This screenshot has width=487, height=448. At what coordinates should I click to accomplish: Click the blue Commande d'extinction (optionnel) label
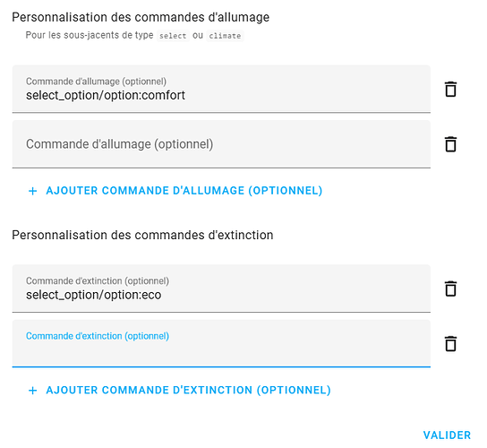pyautogui.click(x=98, y=336)
